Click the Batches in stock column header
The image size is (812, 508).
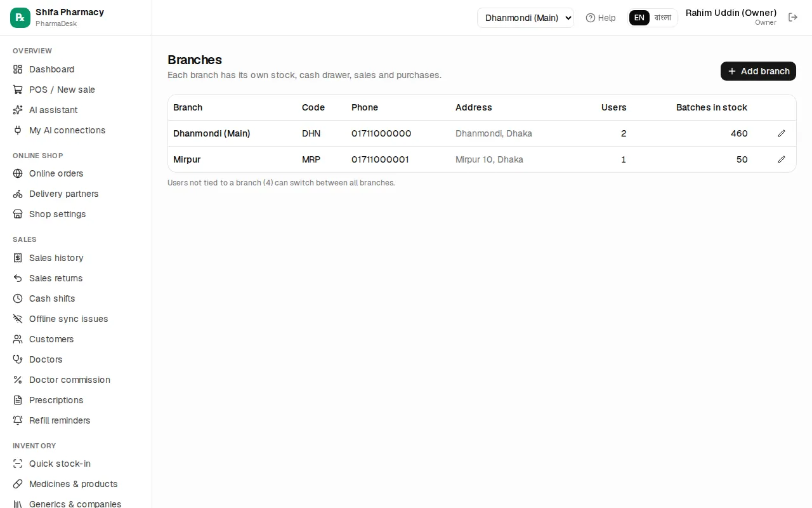pyautogui.click(x=712, y=107)
